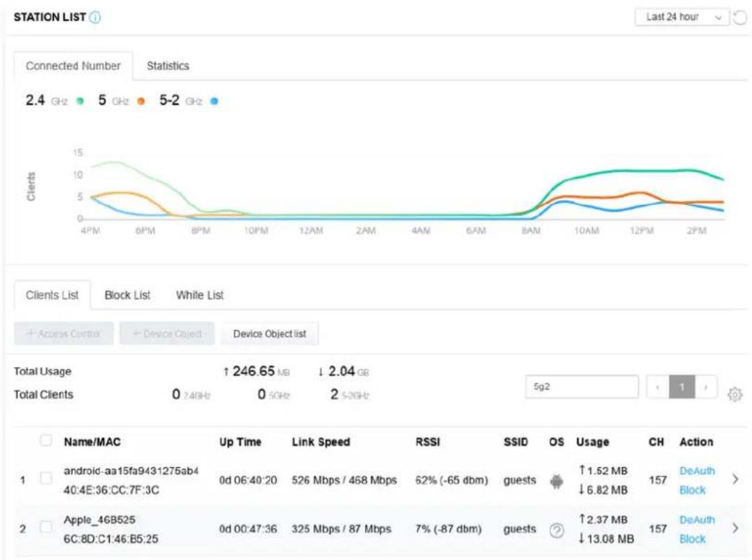
Task: Click the info icon beside STATION LIST
Action: click(x=96, y=17)
